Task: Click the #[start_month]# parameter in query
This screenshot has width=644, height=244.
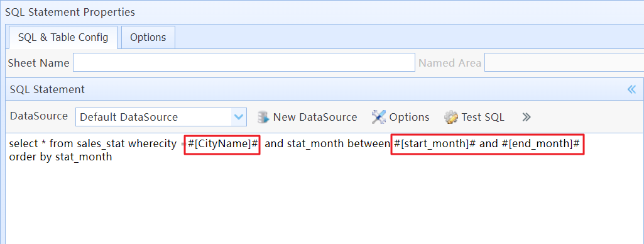Action: 435,144
